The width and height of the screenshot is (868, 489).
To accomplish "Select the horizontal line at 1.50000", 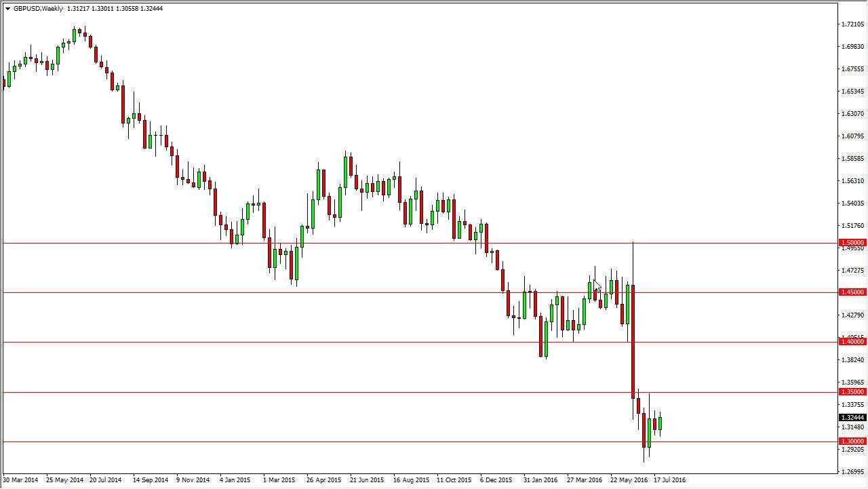I will pyautogui.click(x=407, y=241).
